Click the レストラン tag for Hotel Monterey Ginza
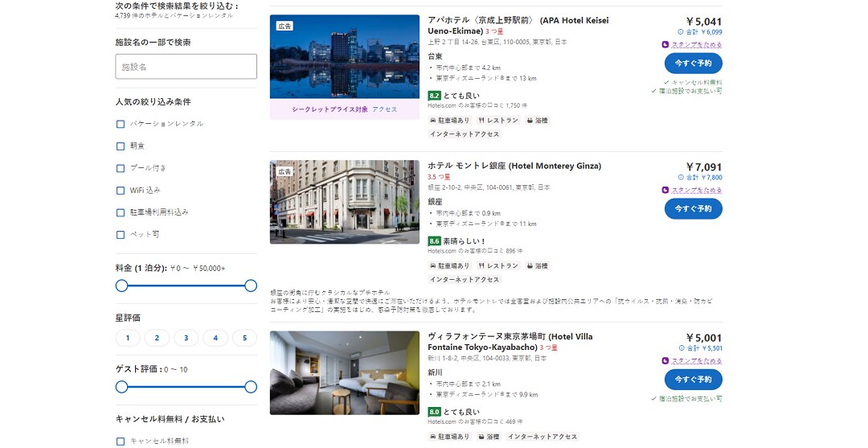The width and height of the screenshot is (868, 448). click(x=499, y=265)
